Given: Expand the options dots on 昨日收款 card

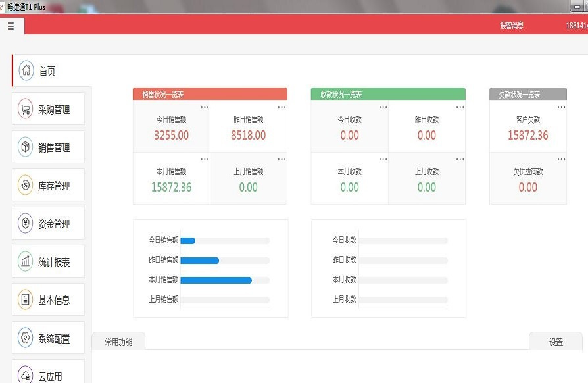Looking at the screenshot, I should [460, 107].
